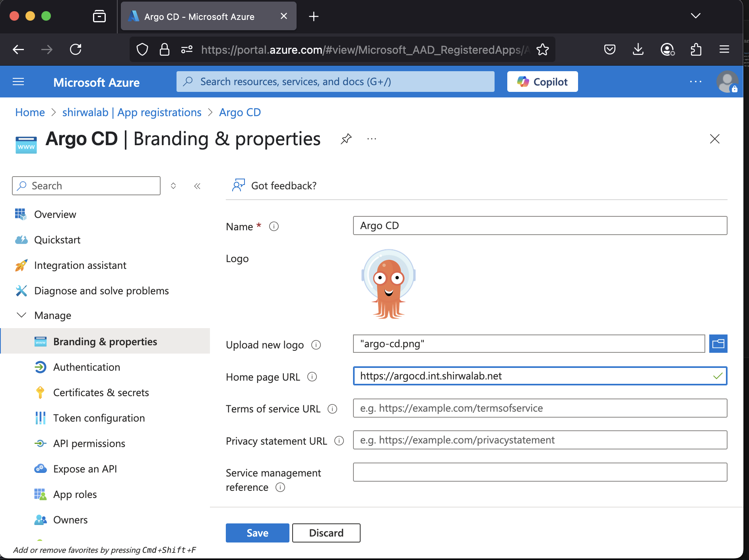Open browser downloads panel
Image resolution: width=749 pixels, height=560 pixels.
tap(638, 49)
